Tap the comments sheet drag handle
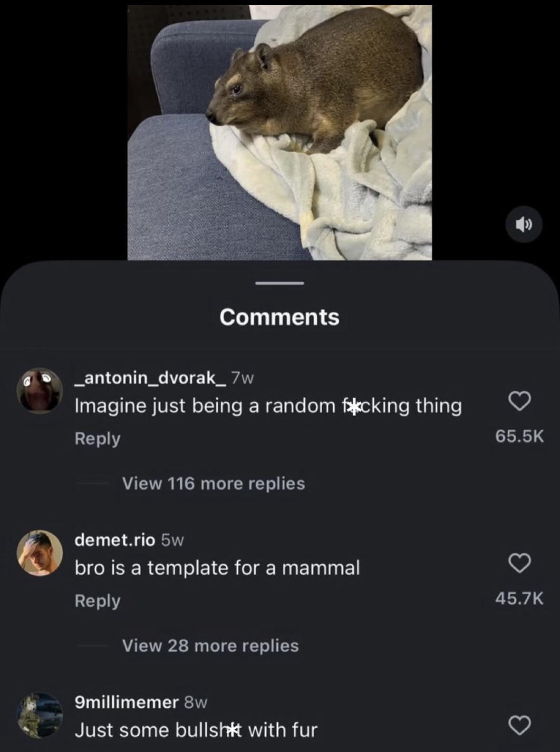This screenshot has height=752, width=560. tap(280, 283)
